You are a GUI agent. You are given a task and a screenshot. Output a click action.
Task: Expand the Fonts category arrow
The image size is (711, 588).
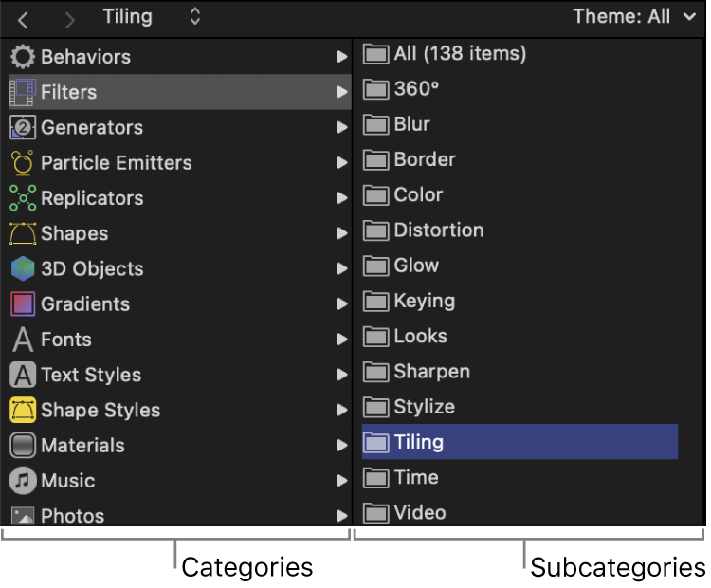pos(342,340)
